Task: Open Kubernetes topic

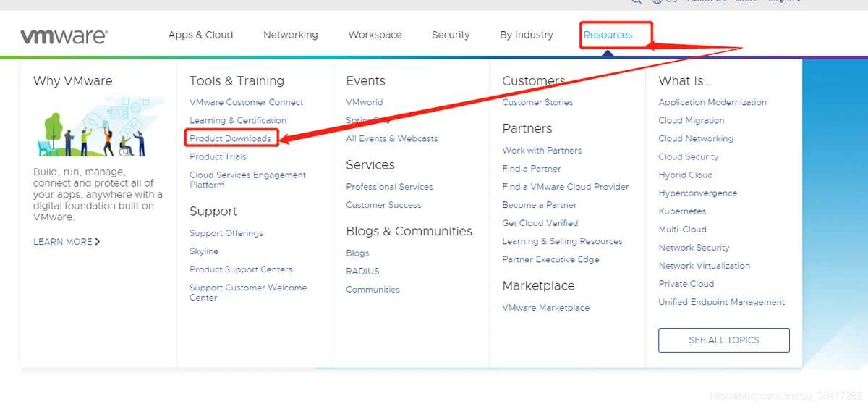Action: [682, 211]
